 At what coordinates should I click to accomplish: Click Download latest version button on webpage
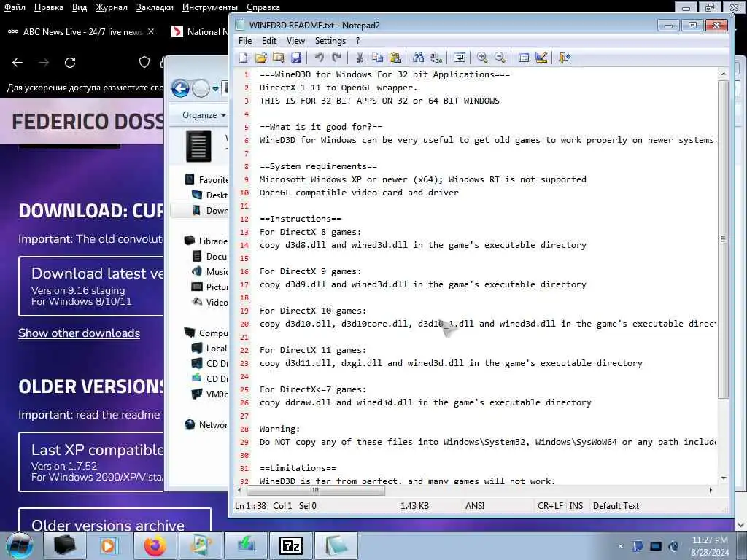[x=91, y=286]
